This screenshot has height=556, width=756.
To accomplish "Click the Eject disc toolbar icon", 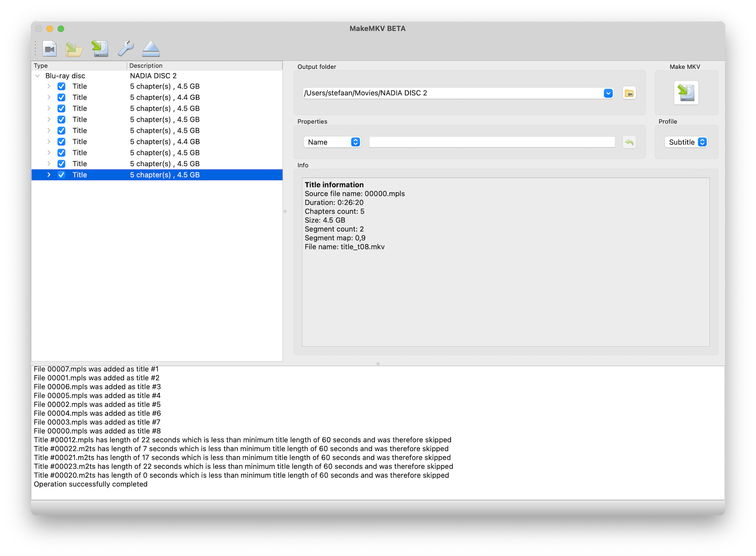I will click(x=151, y=49).
